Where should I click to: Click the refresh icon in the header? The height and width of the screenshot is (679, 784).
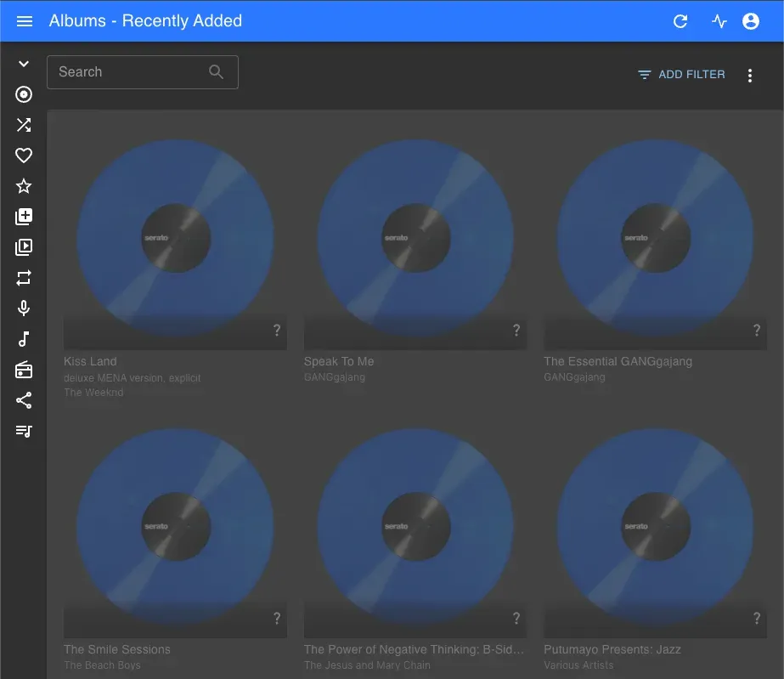tap(680, 21)
